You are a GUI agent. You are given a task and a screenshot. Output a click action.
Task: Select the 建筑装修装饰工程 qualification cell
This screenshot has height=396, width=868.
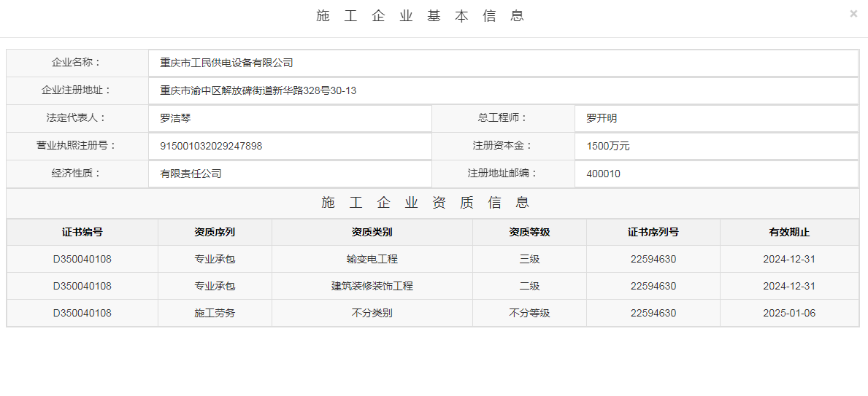(372, 286)
